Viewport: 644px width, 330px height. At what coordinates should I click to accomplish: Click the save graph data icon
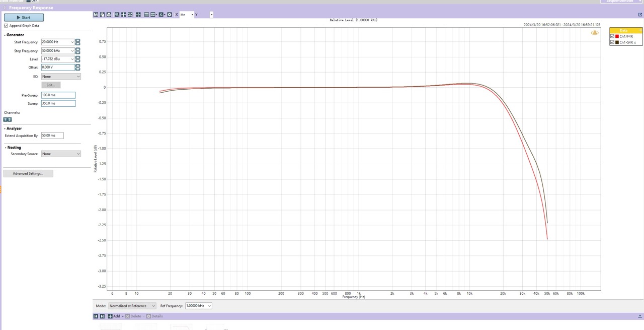click(96, 15)
